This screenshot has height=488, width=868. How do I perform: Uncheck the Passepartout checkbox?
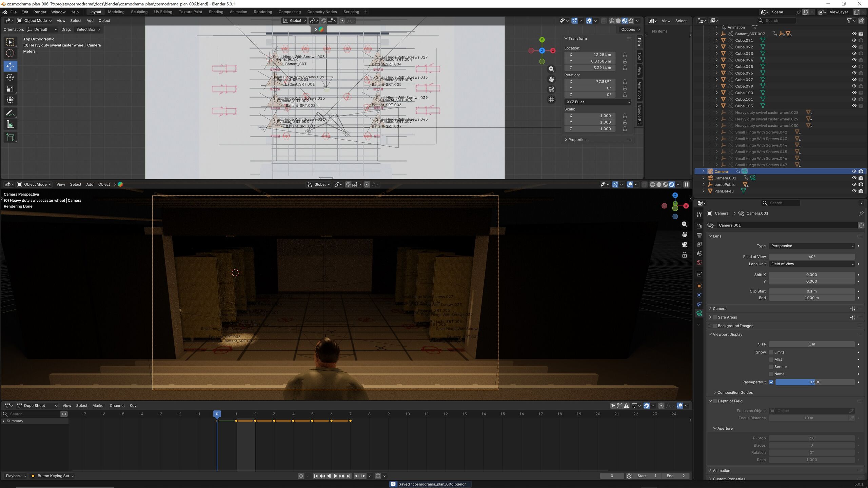771,382
